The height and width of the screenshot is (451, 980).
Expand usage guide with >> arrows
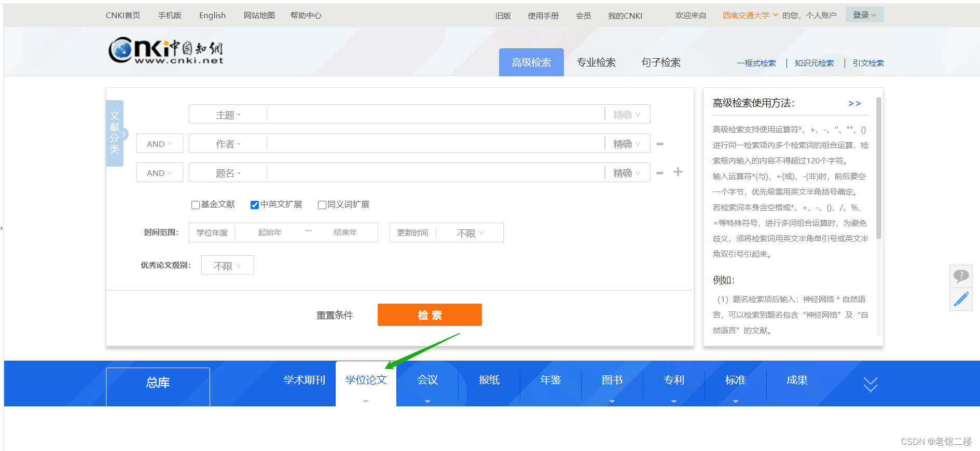(854, 103)
